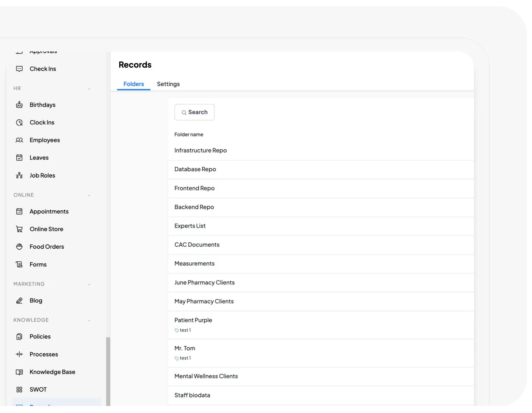The width and height of the screenshot is (532, 413).
Task: Open the Birthdays page
Action: point(42,105)
